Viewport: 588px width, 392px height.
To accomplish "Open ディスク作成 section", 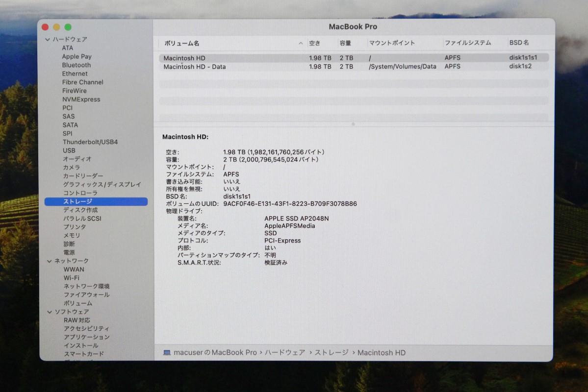I will [80, 210].
